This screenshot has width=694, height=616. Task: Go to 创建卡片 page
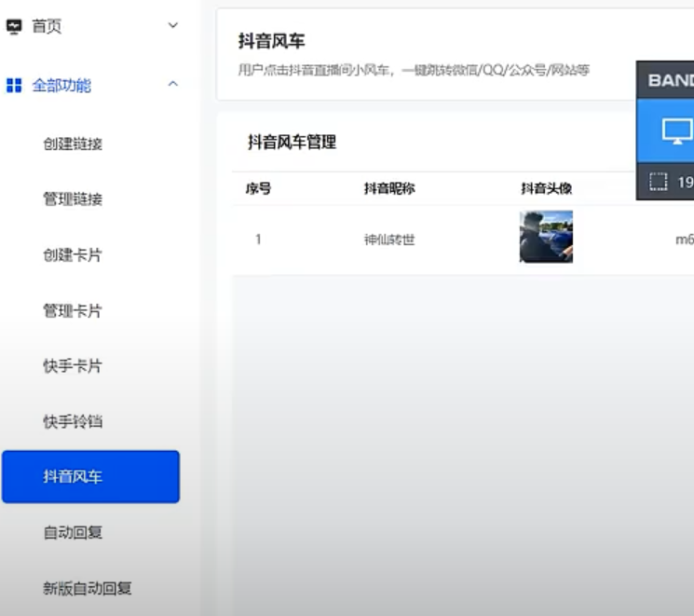(x=73, y=255)
